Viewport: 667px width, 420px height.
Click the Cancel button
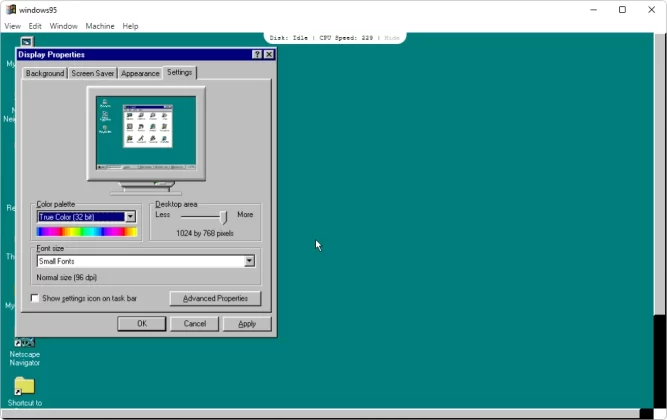click(194, 323)
